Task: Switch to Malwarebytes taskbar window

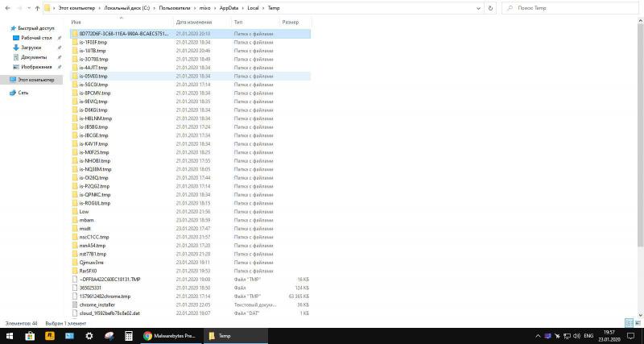Action: [169, 335]
